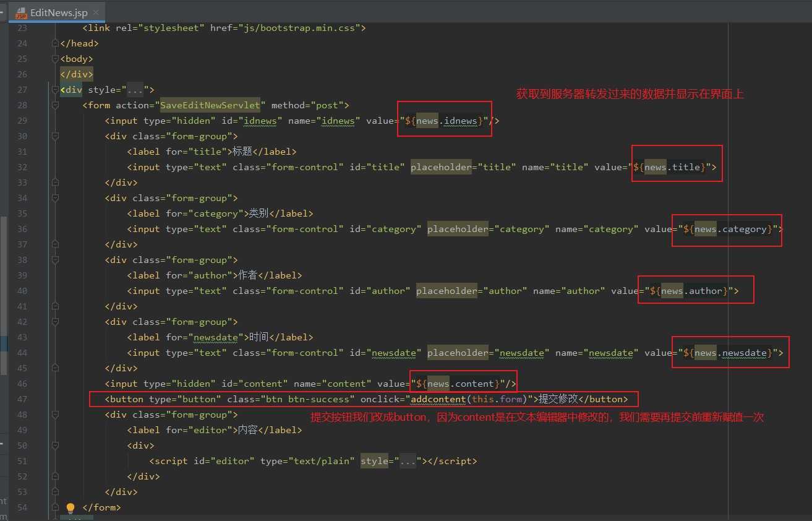This screenshot has height=521, width=812.
Task: Click line number 36 in the gutter
Action: (22, 229)
